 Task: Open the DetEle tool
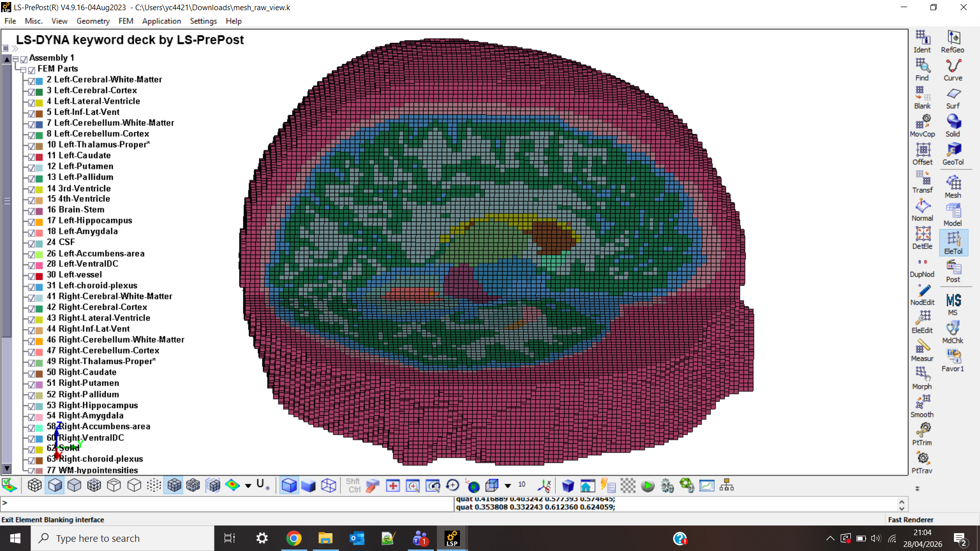pos(922,238)
